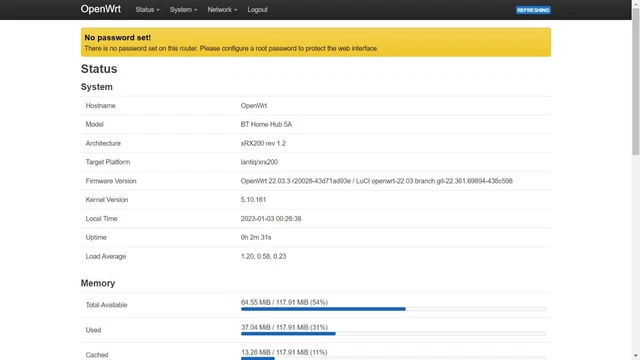This screenshot has height=360, width=640.
Task: Click the 13.26 MiB / 117.91 MiB (11%) text
Action: 284,352
